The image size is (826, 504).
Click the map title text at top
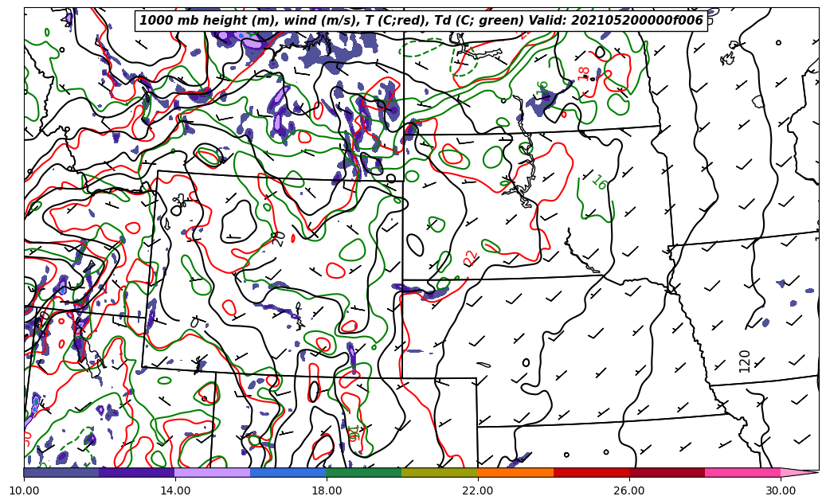point(421,21)
